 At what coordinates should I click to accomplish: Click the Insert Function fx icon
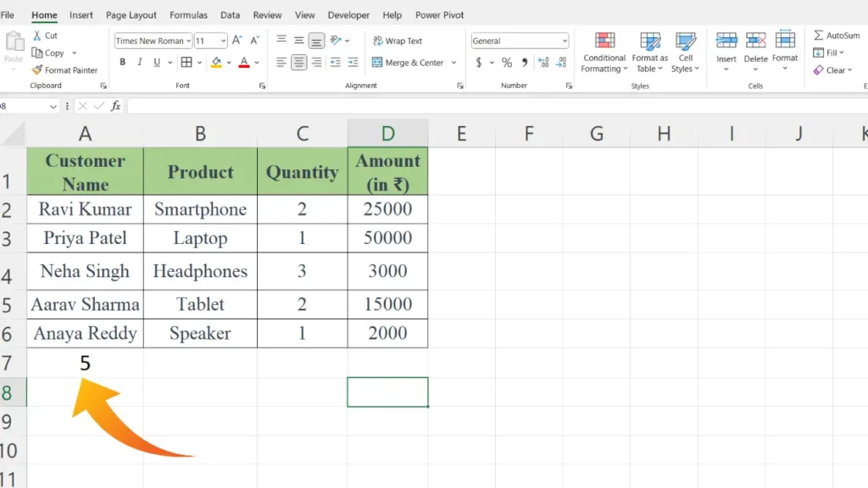[x=116, y=106]
